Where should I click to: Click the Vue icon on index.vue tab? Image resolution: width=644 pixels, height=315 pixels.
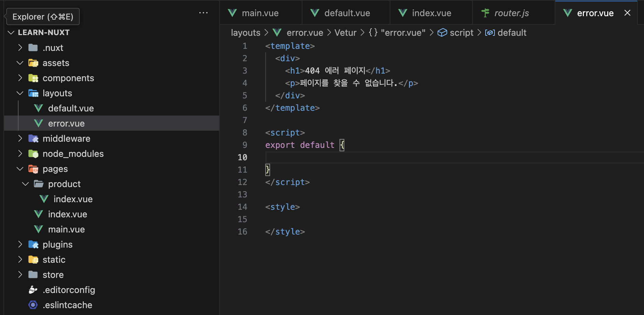403,13
